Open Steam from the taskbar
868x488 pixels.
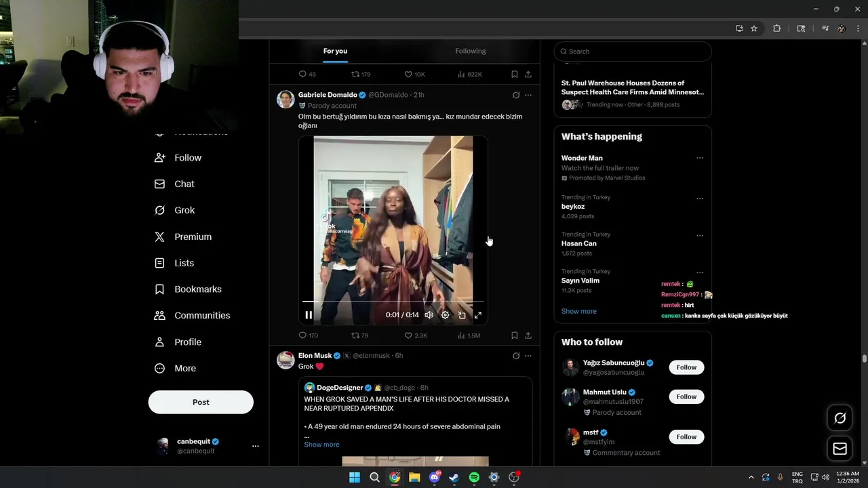[x=454, y=477]
